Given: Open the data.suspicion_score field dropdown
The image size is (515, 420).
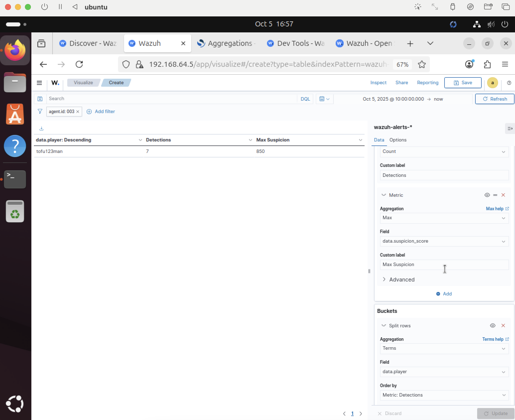Looking at the screenshot, I should click(x=444, y=241).
